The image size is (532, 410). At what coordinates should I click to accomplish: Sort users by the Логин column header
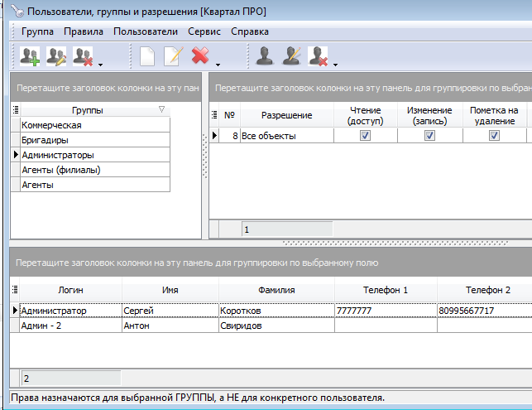tap(70, 290)
